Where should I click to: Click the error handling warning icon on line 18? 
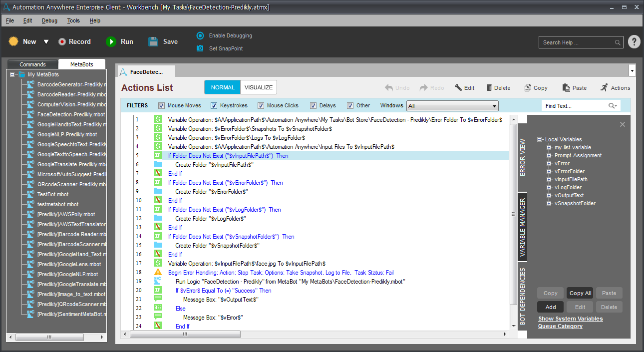[158, 273]
